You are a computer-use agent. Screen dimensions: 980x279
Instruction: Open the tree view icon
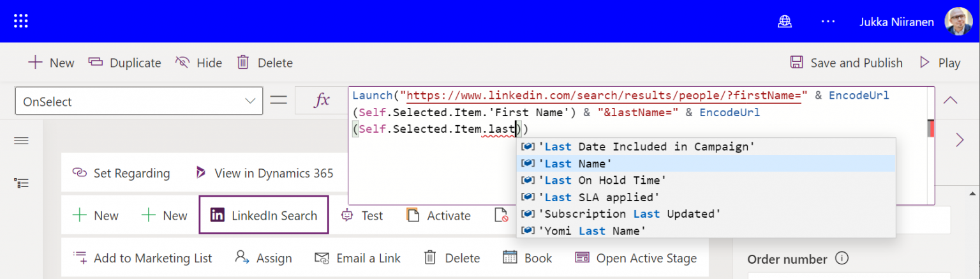tap(21, 183)
